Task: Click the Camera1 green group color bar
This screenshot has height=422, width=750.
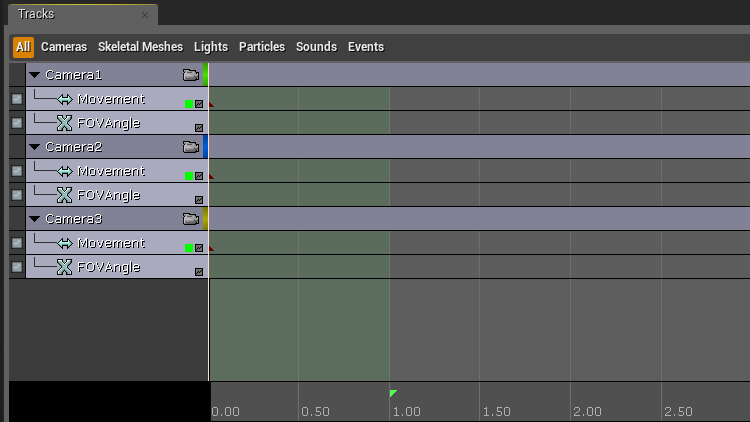Action: coord(205,75)
